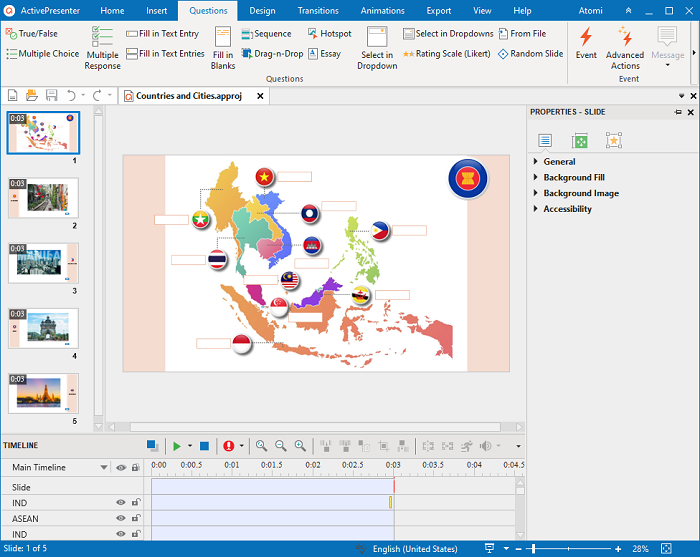Viewport: 700px width, 557px height.
Task: Zoom out on the timeline
Action: 281,445
